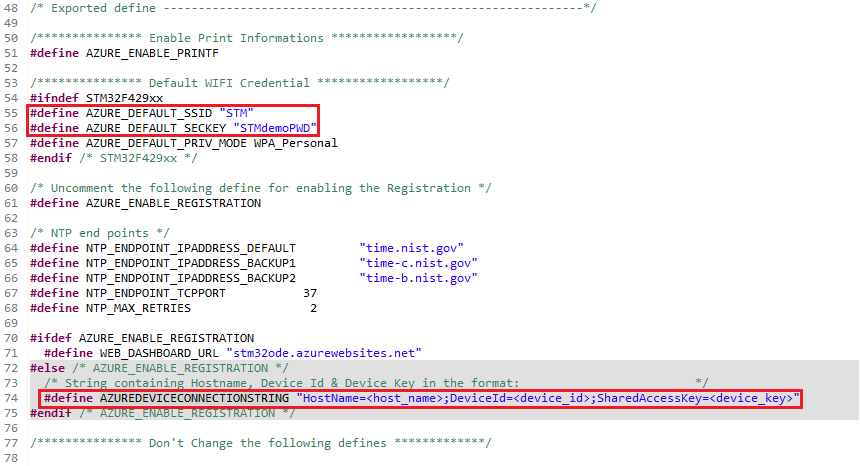Click the NTP TCP port value 37

[x=310, y=293]
